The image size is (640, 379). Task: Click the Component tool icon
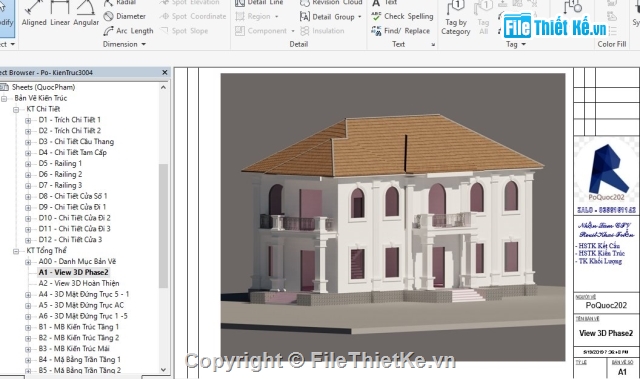coord(240,31)
